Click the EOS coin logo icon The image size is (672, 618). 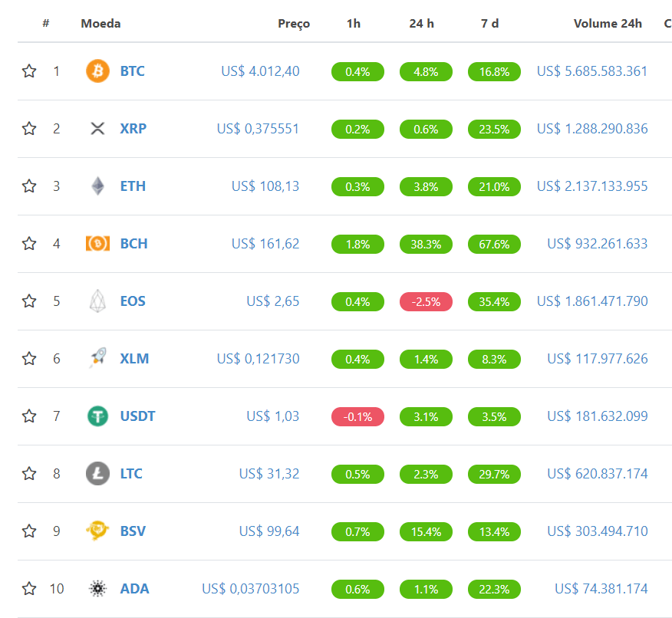pos(97,301)
